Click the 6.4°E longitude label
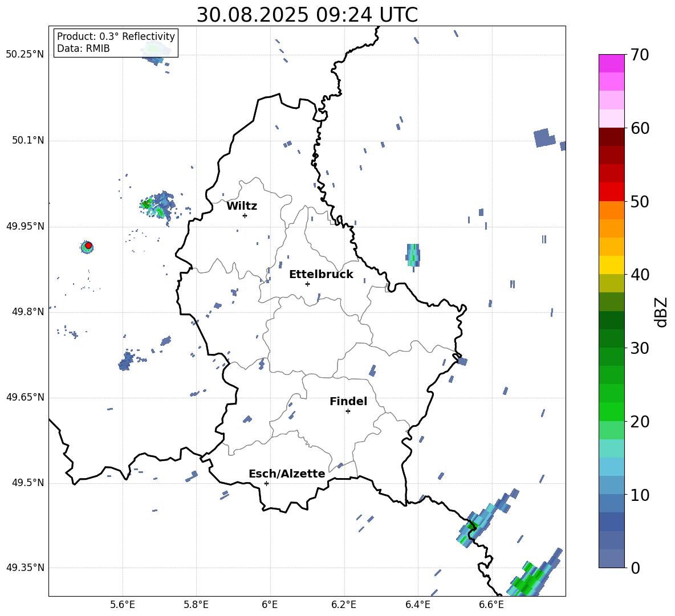Viewport: 675px width, 616px height. (417, 605)
